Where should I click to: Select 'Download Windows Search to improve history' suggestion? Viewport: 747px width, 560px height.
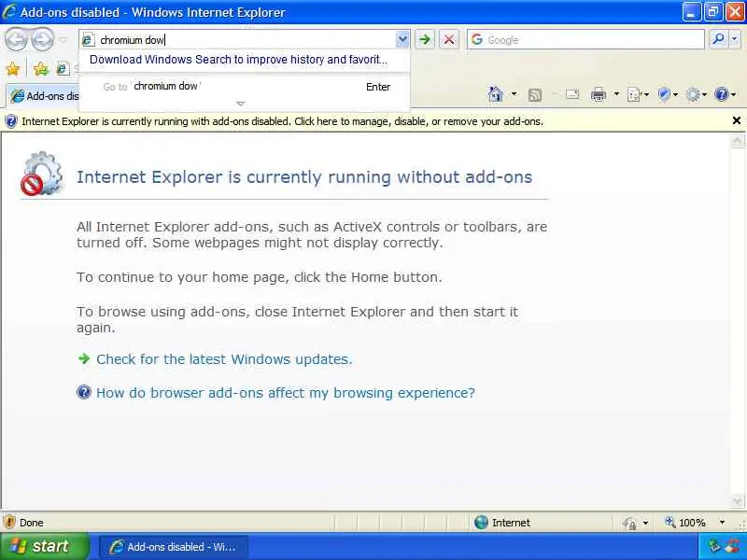(238, 60)
